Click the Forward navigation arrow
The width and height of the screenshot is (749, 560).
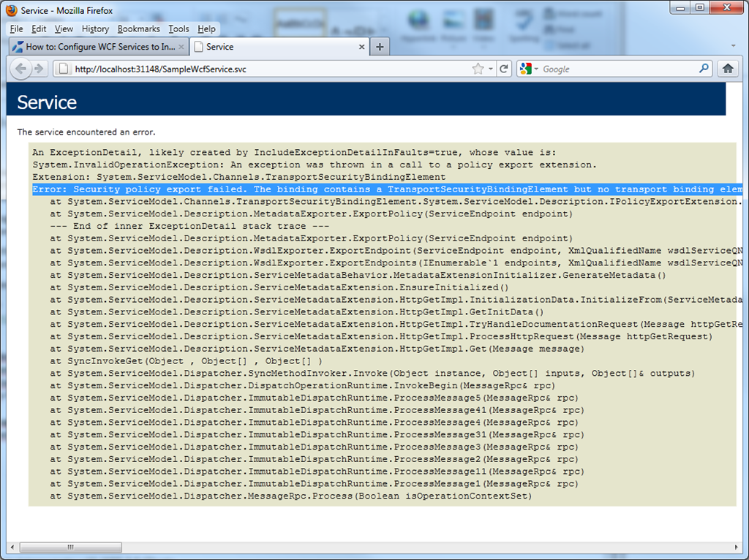pos(39,69)
